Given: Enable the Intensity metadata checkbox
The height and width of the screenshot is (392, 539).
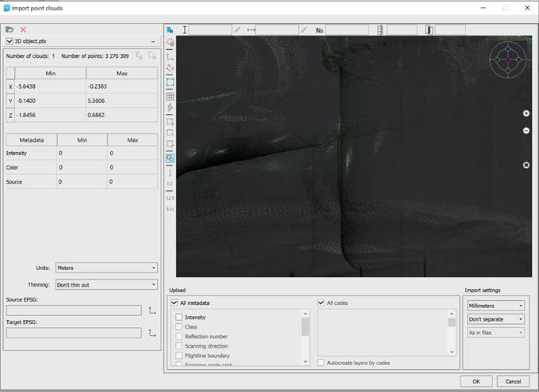Looking at the screenshot, I should [x=179, y=317].
